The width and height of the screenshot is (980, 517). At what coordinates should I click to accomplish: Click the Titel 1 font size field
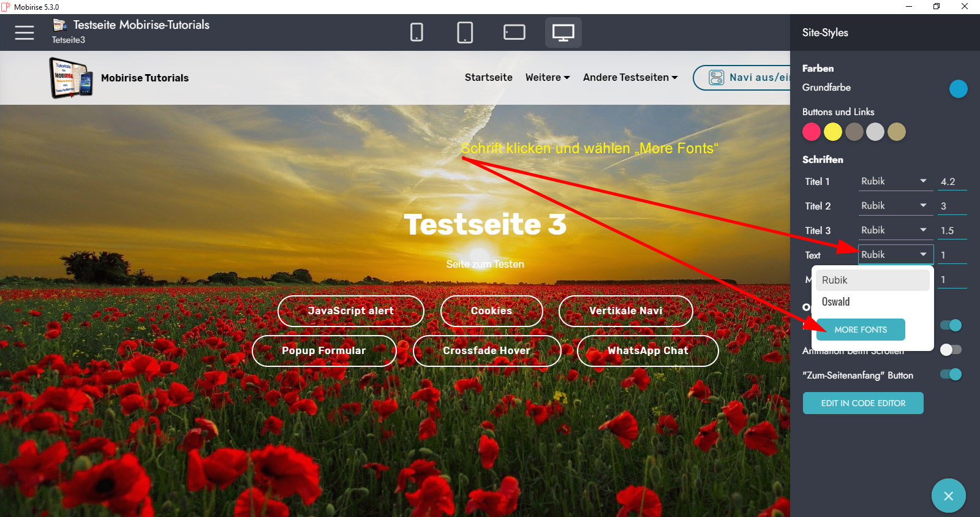pos(952,182)
